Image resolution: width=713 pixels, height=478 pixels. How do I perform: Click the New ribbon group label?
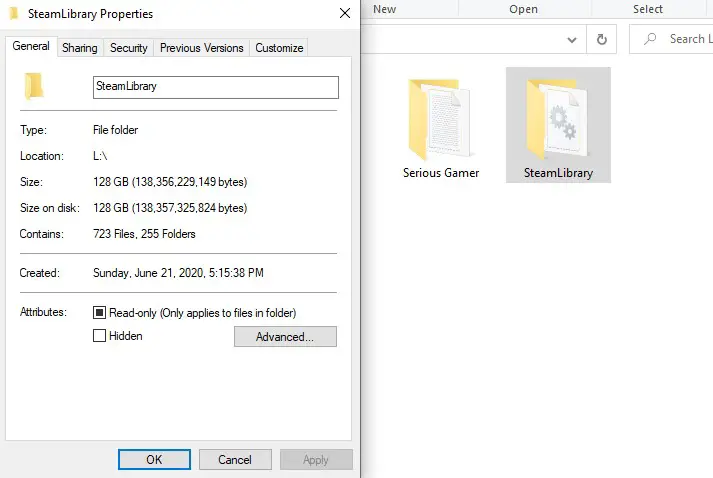click(385, 9)
